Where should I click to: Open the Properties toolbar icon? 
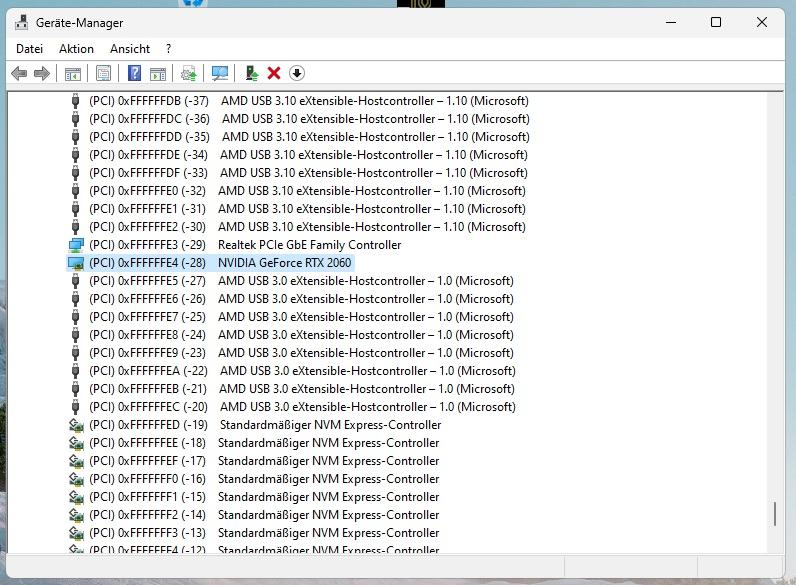pos(103,74)
